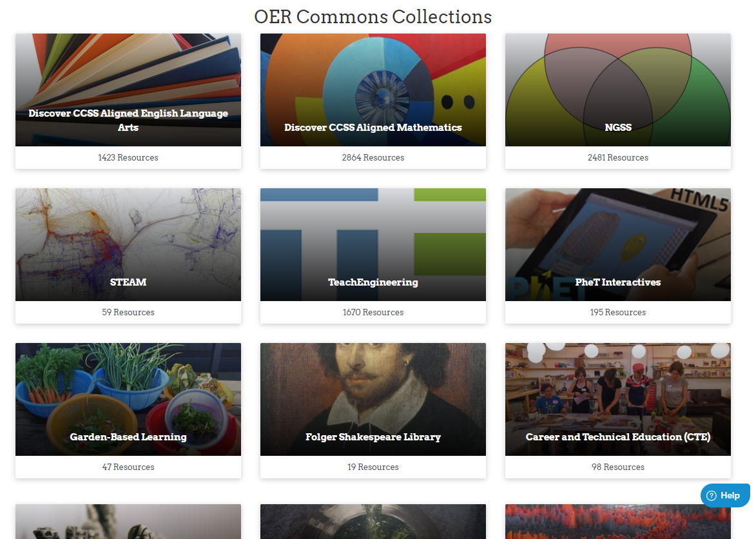Image resolution: width=756 pixels, height=539 pixels.
Task: Click 19 Resources under Folger Shakespeare Library
Action: [x=373, y=467]
